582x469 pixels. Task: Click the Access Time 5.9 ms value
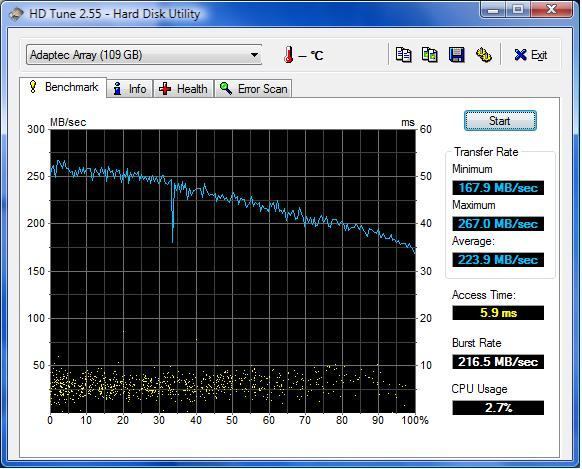[498, 313]
